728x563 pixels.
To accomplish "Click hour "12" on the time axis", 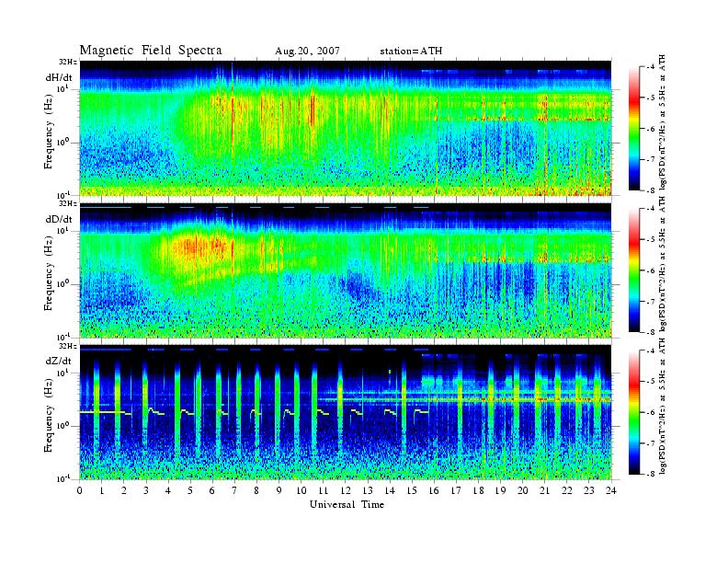I will click(346, 490).
